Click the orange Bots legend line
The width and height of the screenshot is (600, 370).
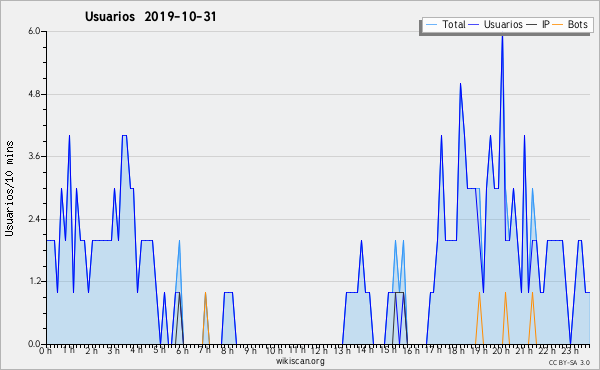tap(558, 25)
